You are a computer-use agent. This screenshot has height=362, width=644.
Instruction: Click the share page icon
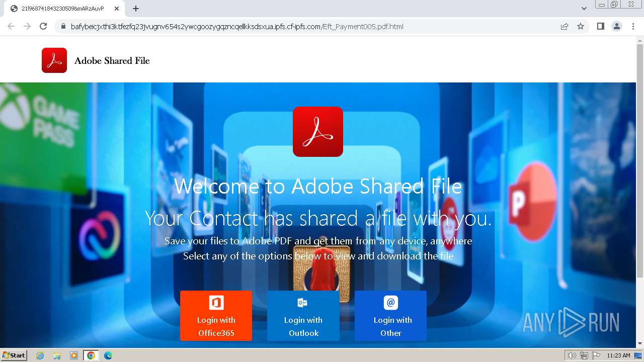point(565,27)
